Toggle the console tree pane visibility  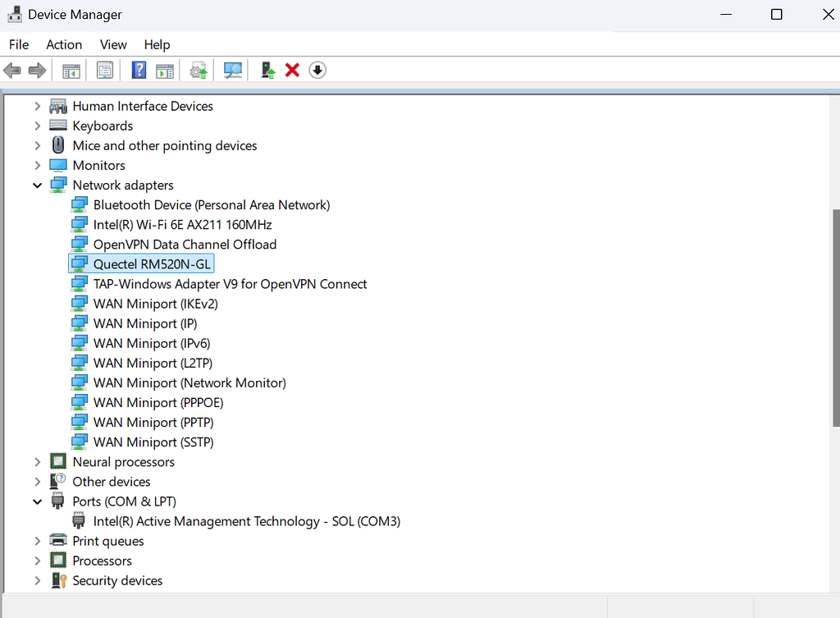tap(71, 70)
